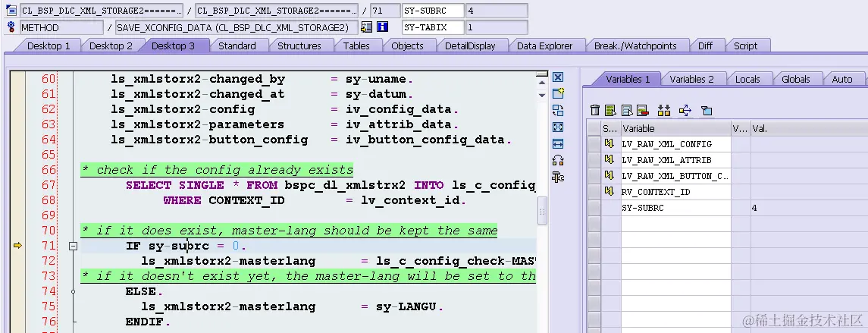Collapse the IF block at line 71
This screenshot has height=333, width=868.
73,246
